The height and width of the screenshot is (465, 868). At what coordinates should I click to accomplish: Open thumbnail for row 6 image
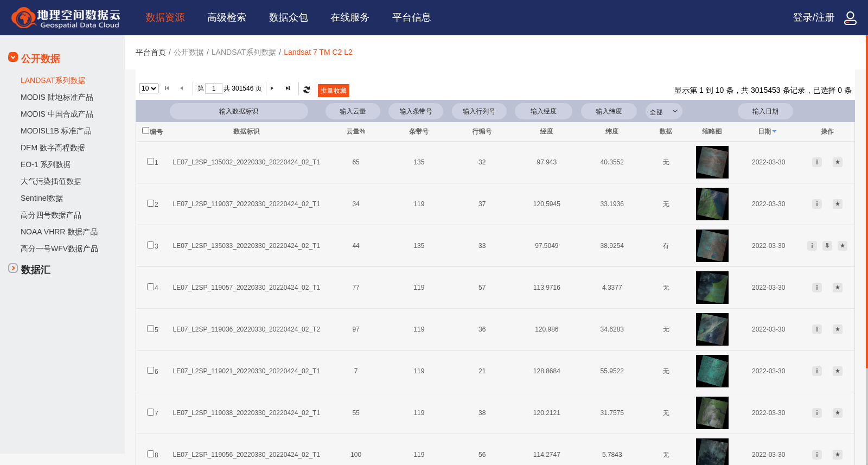[x=712, y=371]
